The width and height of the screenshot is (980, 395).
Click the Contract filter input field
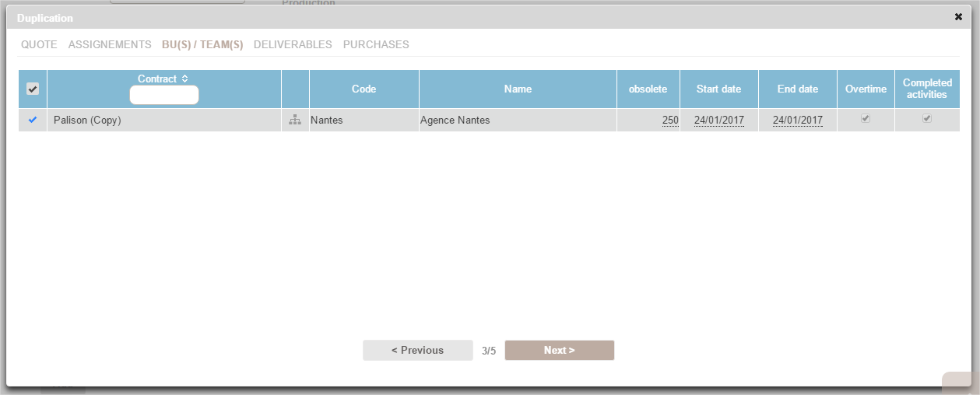pos(164,95)
